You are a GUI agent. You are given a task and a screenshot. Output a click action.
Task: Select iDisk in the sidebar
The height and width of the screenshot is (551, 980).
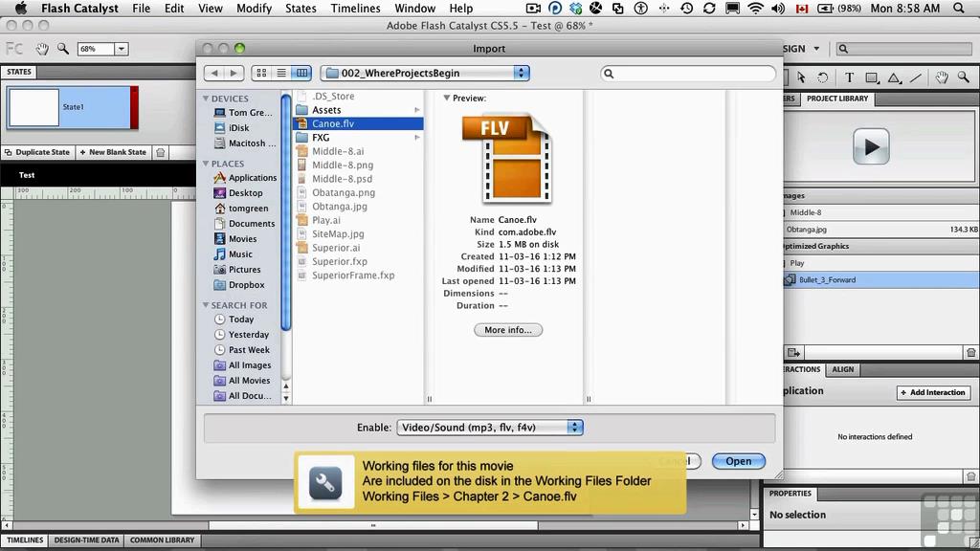[238, 127]
